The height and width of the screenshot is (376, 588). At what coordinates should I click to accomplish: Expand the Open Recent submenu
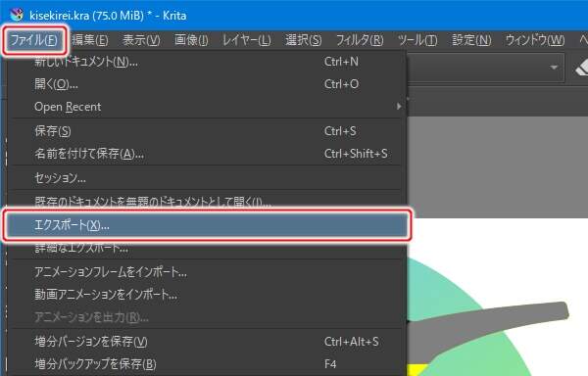[208, 107]
